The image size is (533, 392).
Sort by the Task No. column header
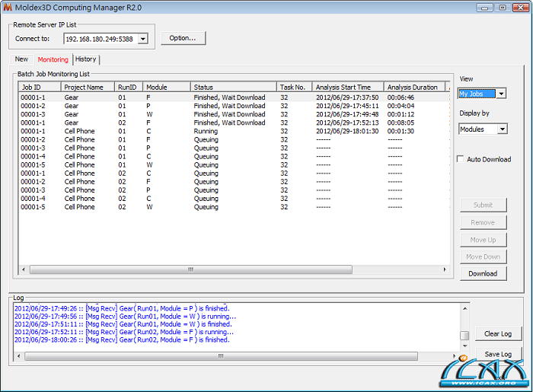coord(295,87)
